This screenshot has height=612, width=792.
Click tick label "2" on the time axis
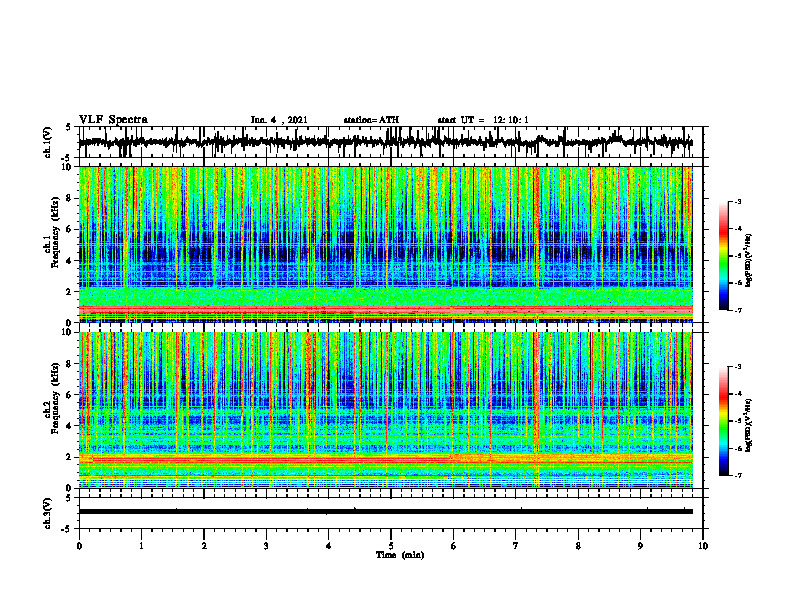tap(204, 546)
